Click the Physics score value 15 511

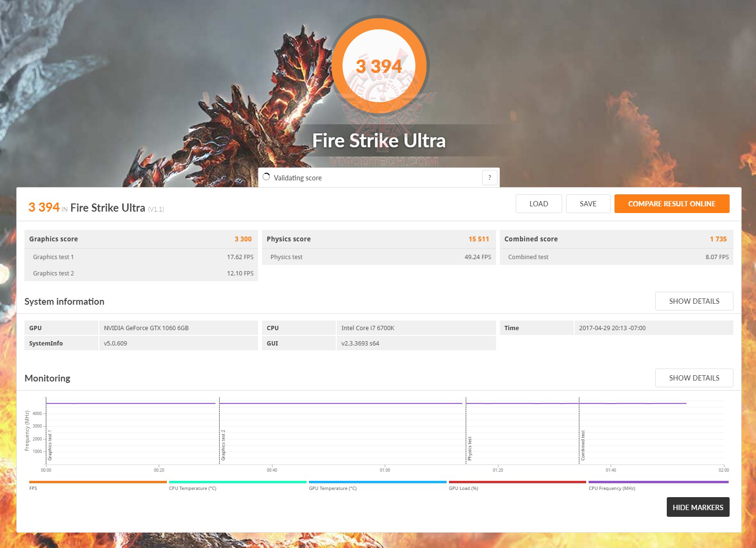click(479, 239)
